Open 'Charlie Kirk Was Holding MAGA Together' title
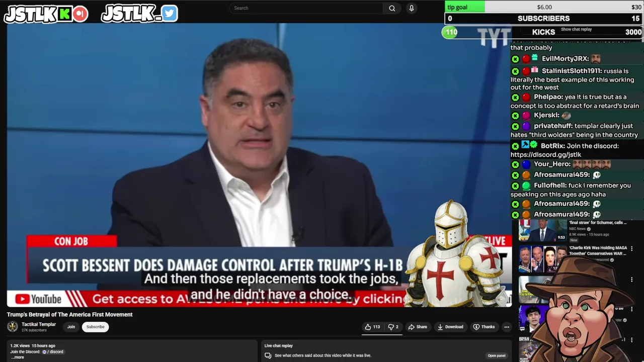The width and height of the screenshot is (644, 362). point(598,250)
